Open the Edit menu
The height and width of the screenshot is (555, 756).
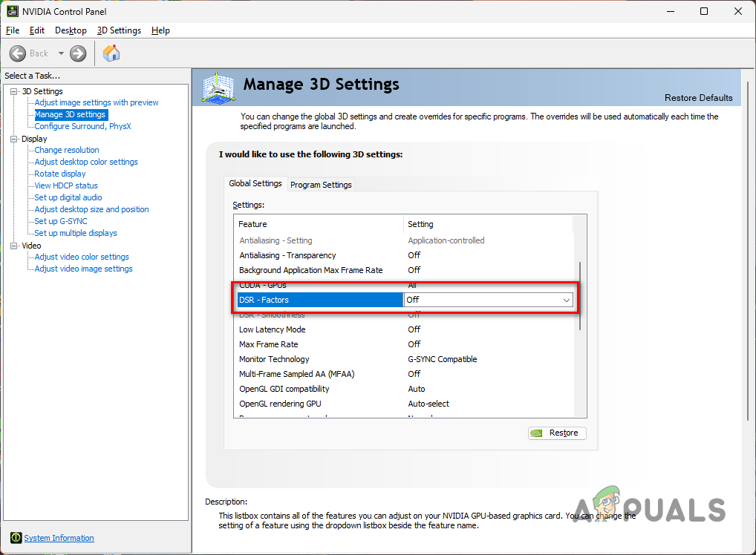pos(37,30)
